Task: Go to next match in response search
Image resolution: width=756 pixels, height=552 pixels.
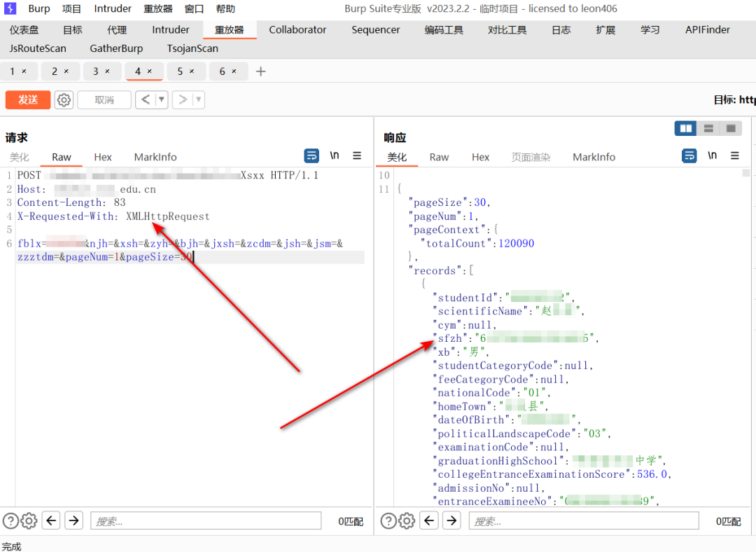Action: tap(451, 520)
